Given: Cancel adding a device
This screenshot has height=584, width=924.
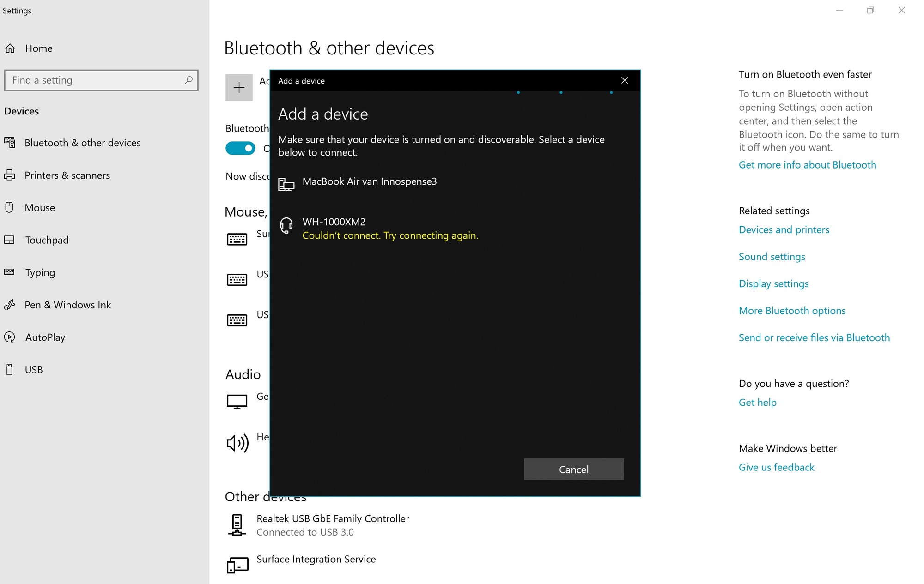Looking at the screenshot, I should pyautogui.click(x=574, y=469).
